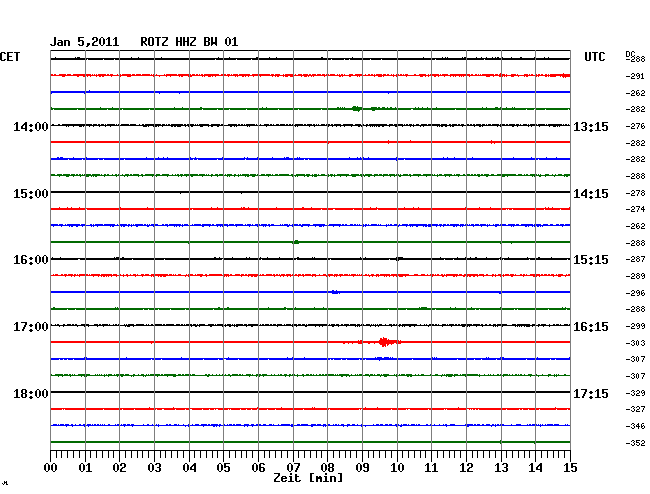The height and width of the screenshot is (494, 650).
Task: Click minute tick label 04 on the x-axis
Action: [x=189, y=468]
